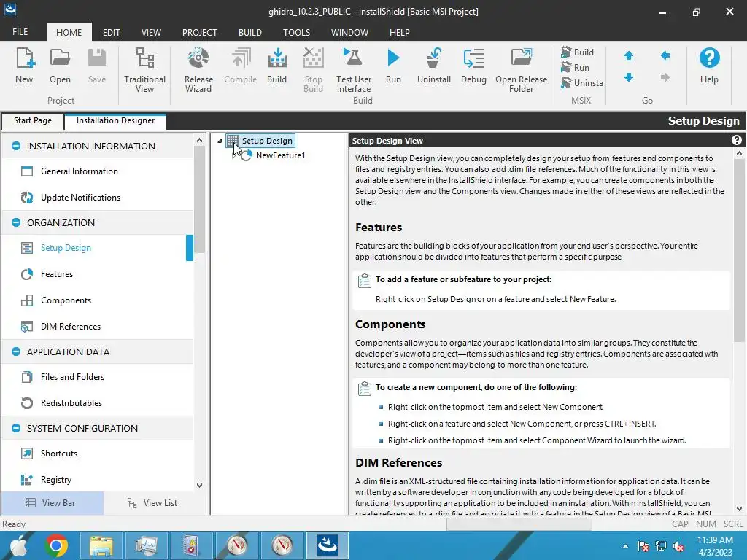The image size is (747, 560).
Task: Click Test User Interface flask icon
Action: point(354,69)
